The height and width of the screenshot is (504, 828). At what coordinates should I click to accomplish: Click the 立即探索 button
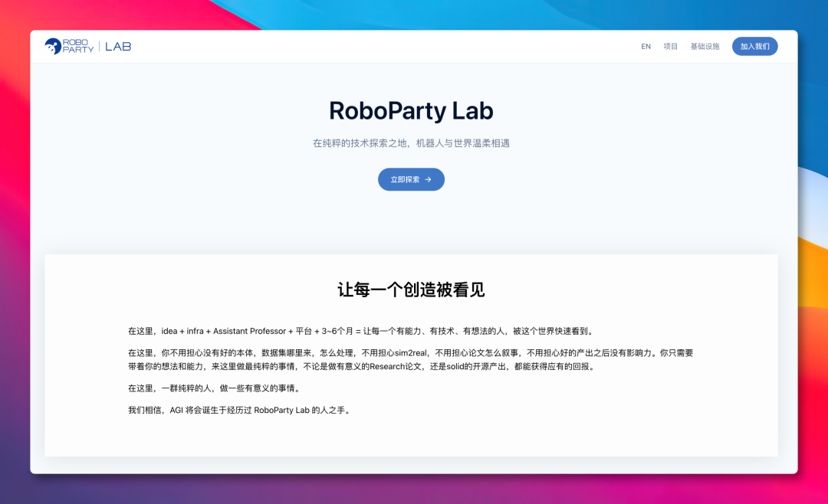coord(412,179)
